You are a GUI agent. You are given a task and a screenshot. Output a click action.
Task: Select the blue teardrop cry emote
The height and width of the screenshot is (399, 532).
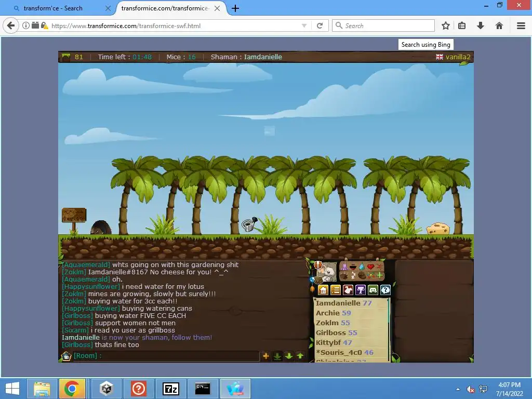[x=362, y=267]
